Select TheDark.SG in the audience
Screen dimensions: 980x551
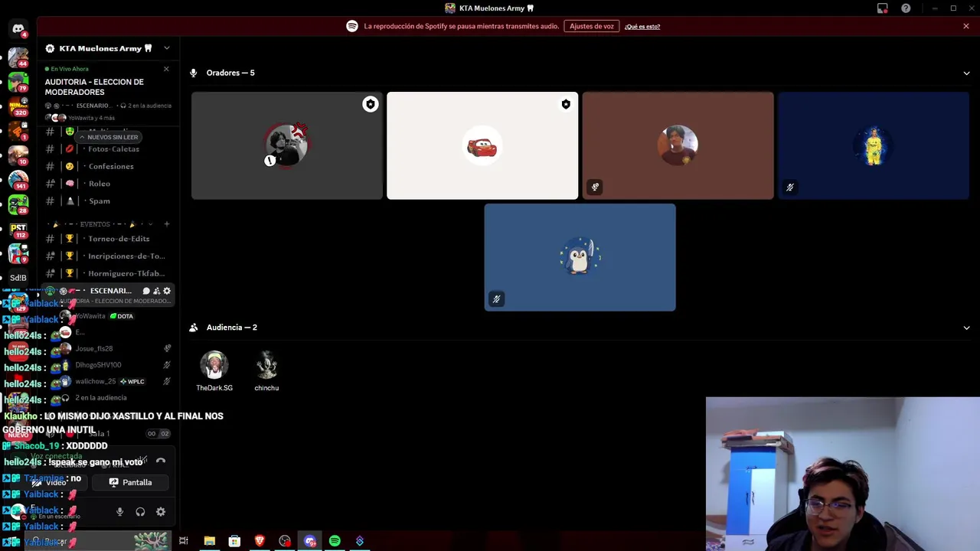[214, 371]
